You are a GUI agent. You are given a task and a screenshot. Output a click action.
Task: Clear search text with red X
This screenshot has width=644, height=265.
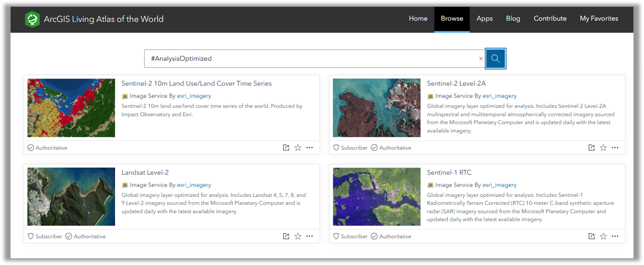click(x=481, y=59)
